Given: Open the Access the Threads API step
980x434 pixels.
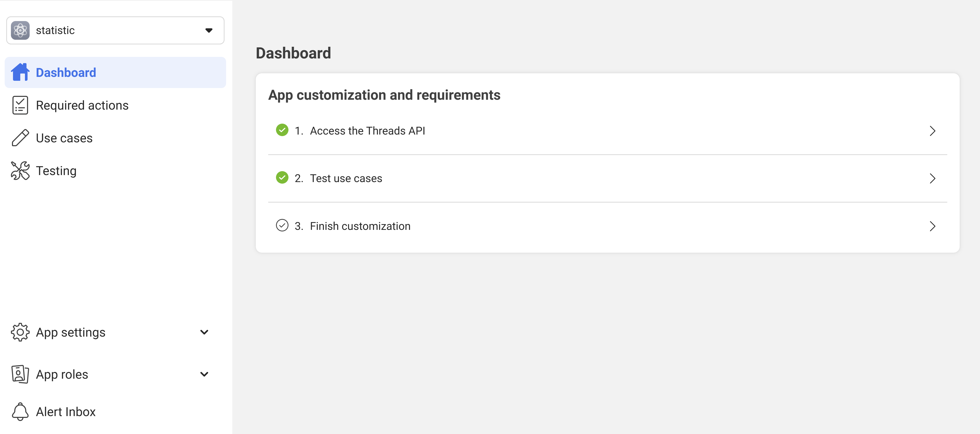Looking at the screenshot, I should click(608, 131).
